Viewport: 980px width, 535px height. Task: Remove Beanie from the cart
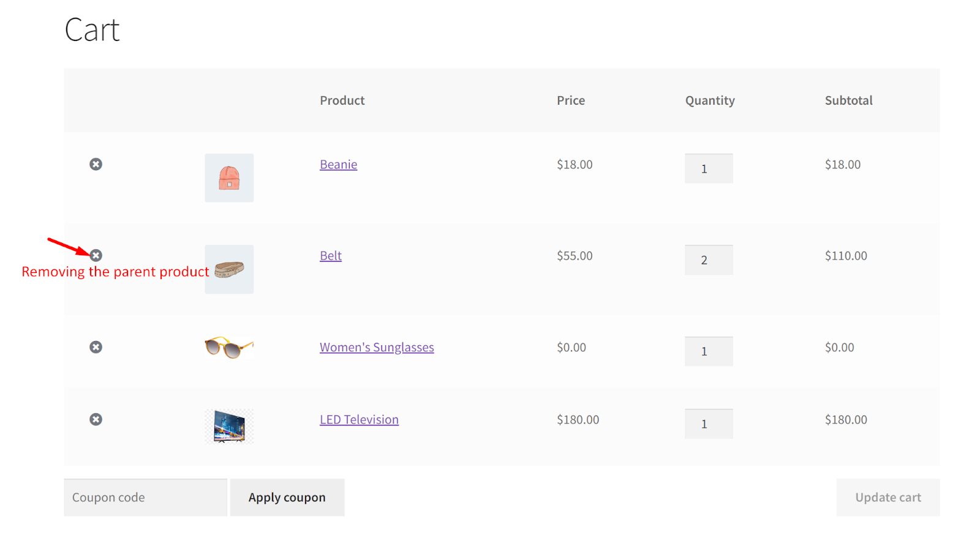[96, 164]
